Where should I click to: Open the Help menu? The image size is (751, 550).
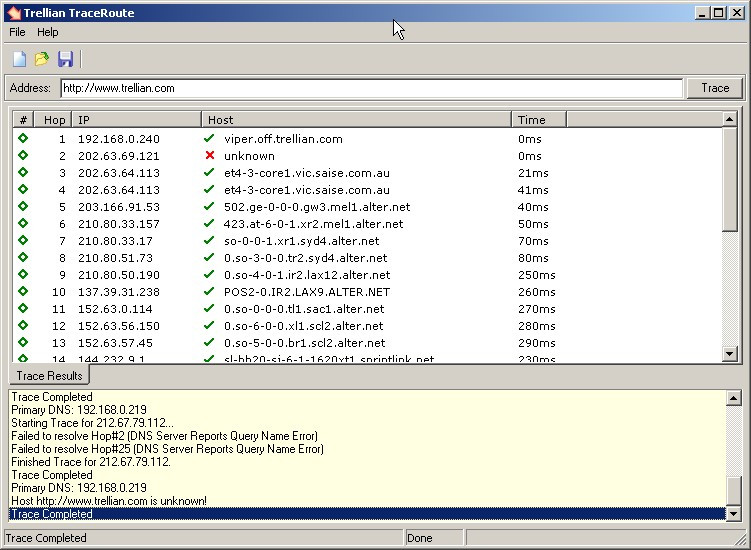pos(47,32)
